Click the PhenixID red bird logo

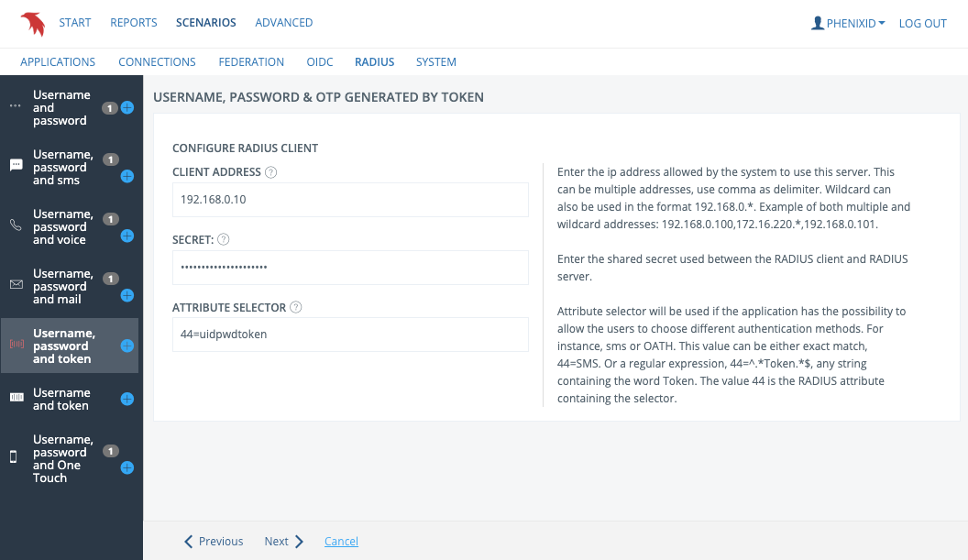click(32, 24)
